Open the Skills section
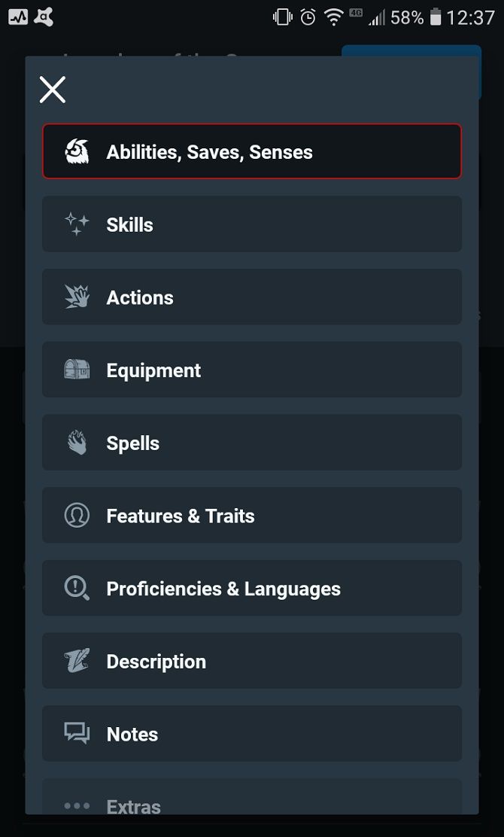Image resolution: width=504 pixels, height=837 pixels. click(252, 224)
